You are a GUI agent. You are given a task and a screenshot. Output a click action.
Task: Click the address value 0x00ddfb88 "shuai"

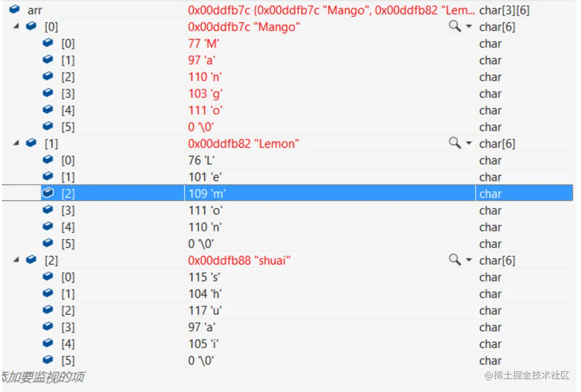pos(239,261)
